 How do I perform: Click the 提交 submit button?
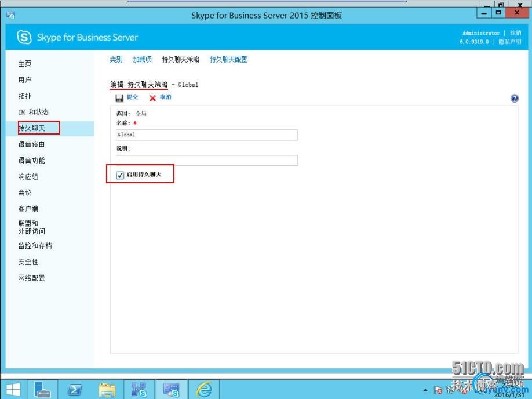tap(132, 97)
